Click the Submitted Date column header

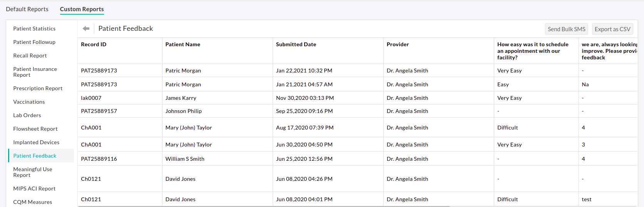click(296, 44)
